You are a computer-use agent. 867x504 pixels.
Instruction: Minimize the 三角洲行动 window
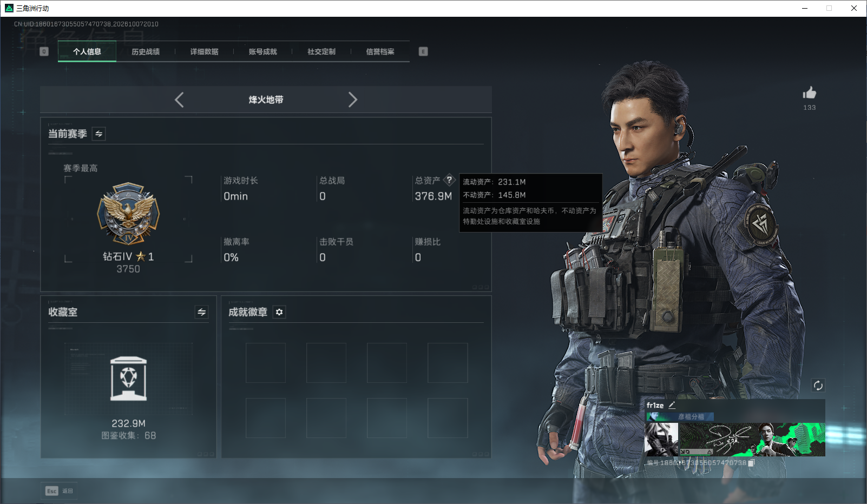coord(805,8)
